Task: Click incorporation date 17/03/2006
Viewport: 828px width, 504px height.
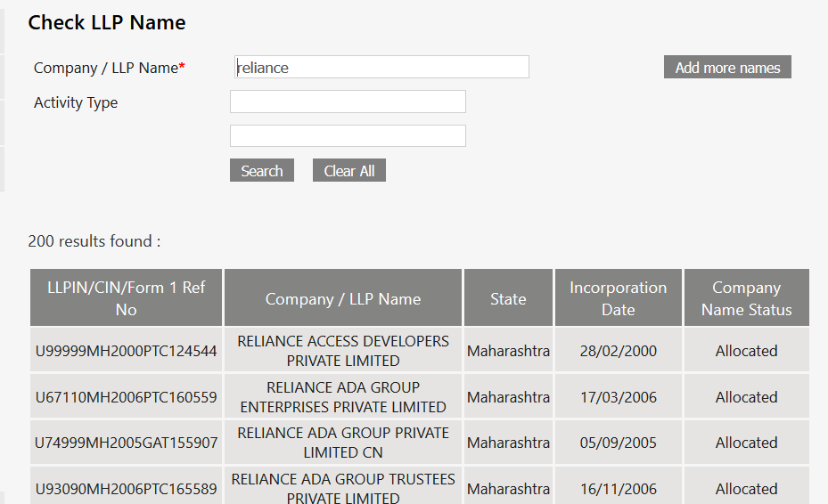Action: pyautogui.click(x=619, y=397)
